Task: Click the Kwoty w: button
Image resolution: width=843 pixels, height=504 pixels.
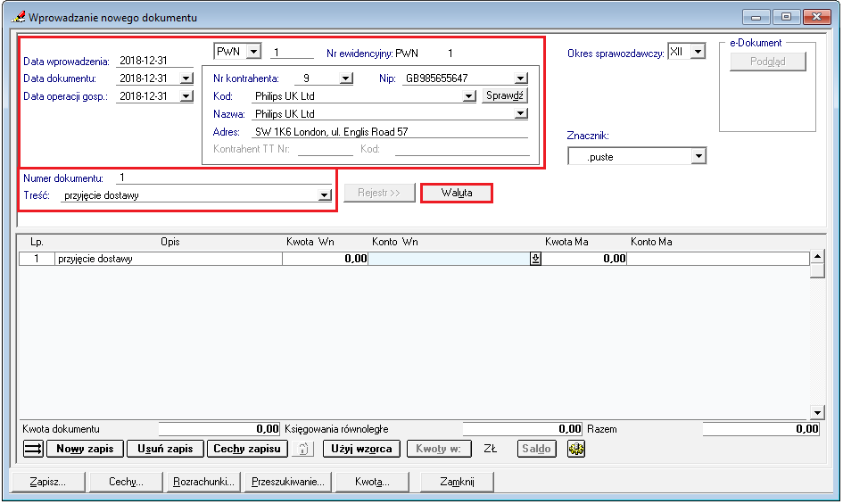Action: pos(439,449)
